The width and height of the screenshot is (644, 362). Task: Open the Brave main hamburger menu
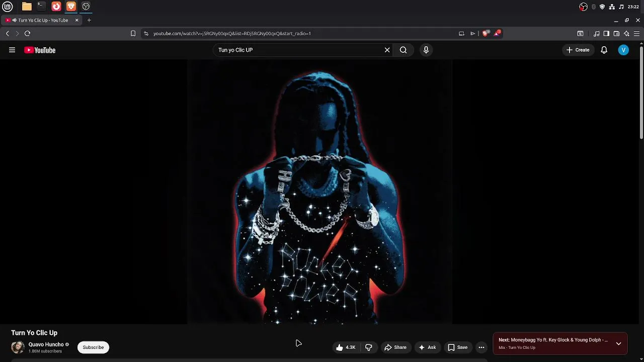(636, 34)
